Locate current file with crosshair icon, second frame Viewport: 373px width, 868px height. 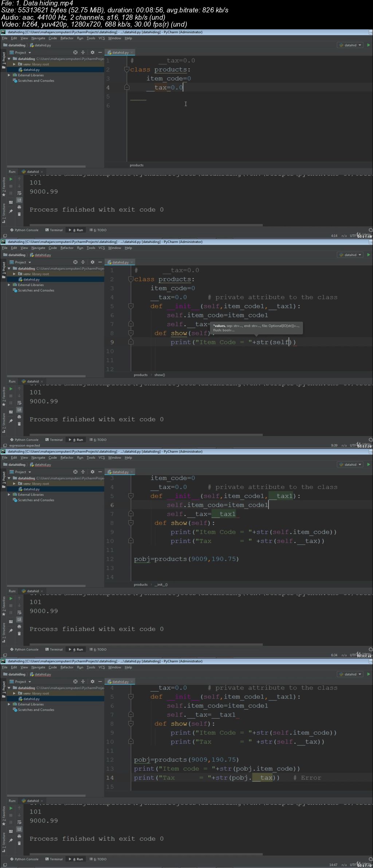click(x=75, y=262)
